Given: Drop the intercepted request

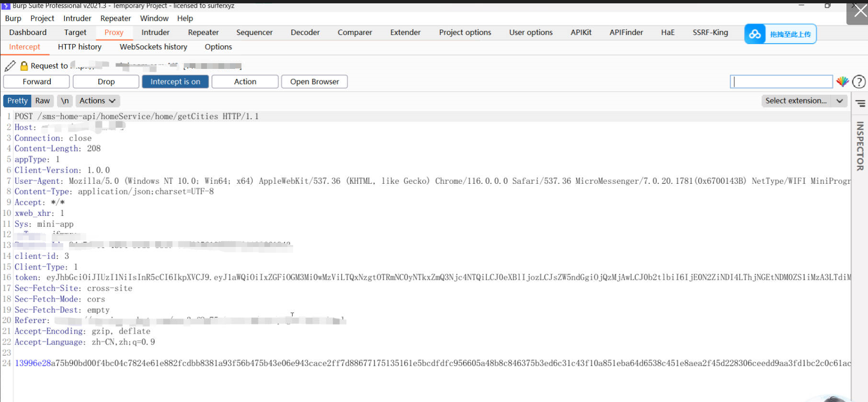Looking at the screenshot, I should (106, 82).
